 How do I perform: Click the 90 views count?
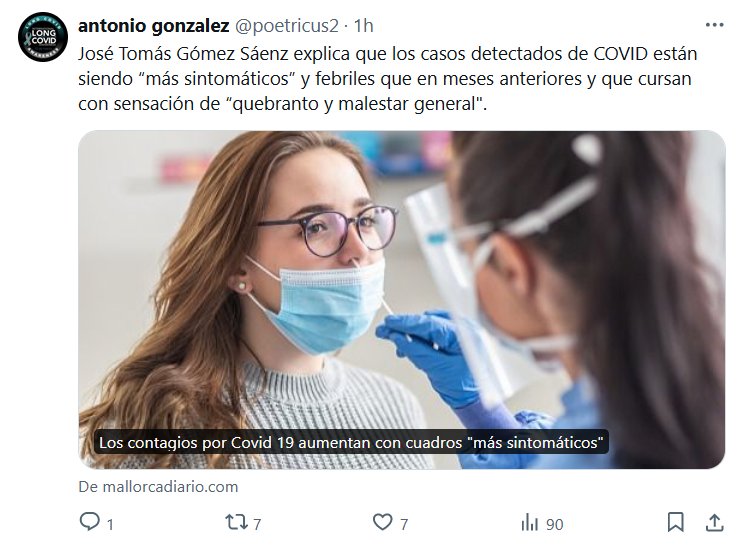[x=555, y=524]
